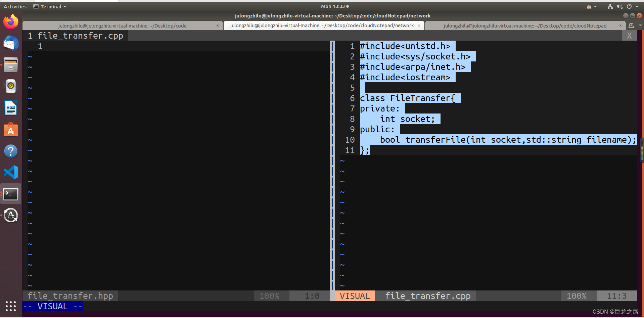
Task: Click the bool transferFile declaration line
Action: coord(508,140)
